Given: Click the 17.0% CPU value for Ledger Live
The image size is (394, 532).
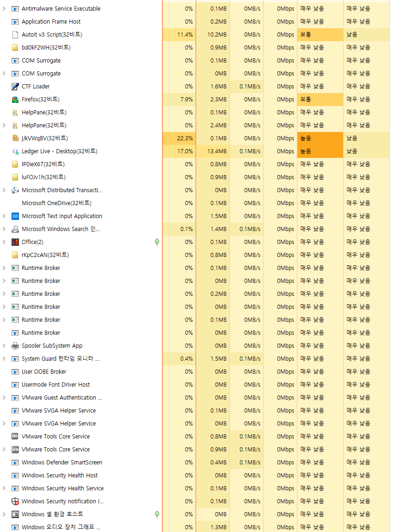Looking at the screenshot, I should [x=185, y=151].
